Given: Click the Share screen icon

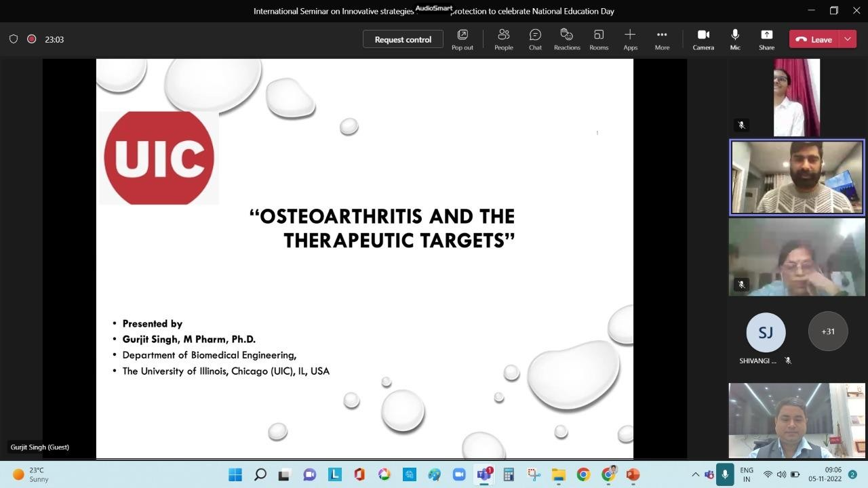Looking at the screenshot, I should click(x=766, y=39).
